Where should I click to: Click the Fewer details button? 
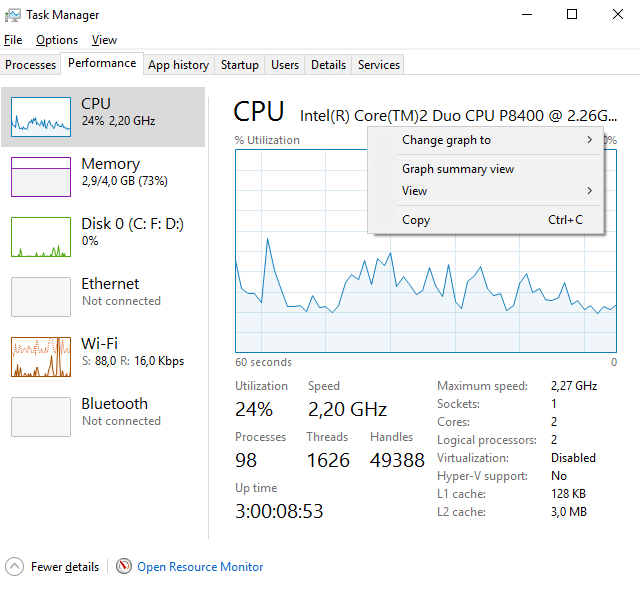[65, 567]
